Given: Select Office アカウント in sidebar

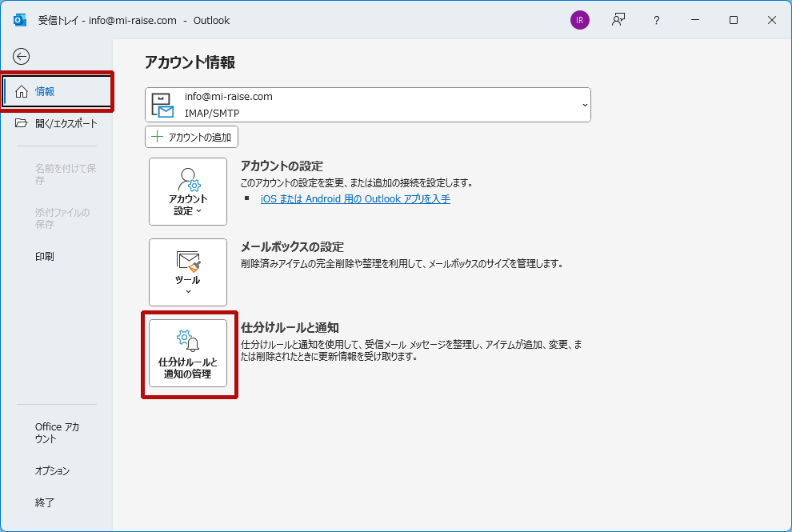Looking at the screenshot, I should click(x=57, y=433).
